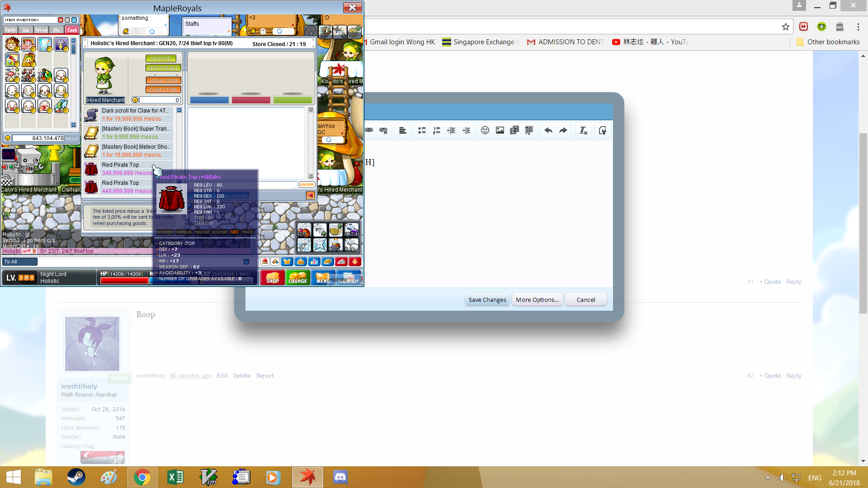Click the remove formatting icon
868x488 pixels.
583,131
